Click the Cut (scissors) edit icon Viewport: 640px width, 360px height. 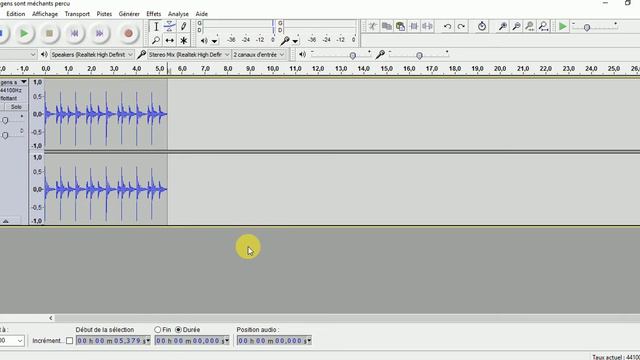[x=372, y=27]
